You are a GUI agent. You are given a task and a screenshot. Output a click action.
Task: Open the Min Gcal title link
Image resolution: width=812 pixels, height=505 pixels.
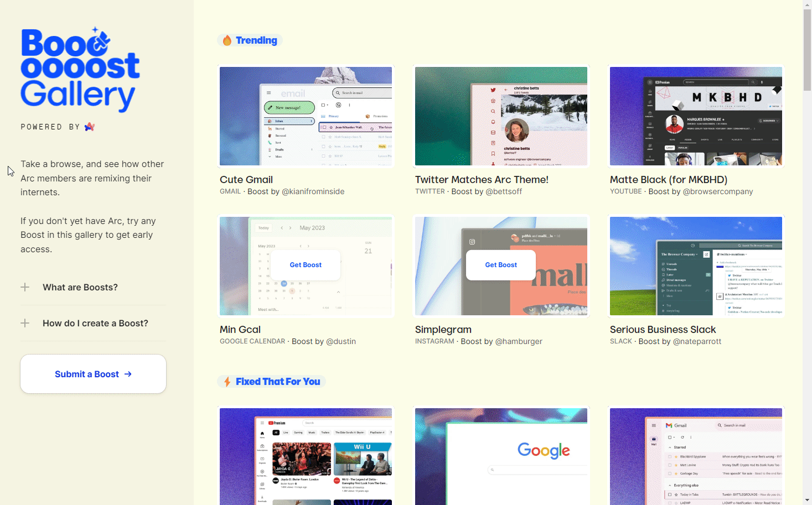tap(240, 329)
